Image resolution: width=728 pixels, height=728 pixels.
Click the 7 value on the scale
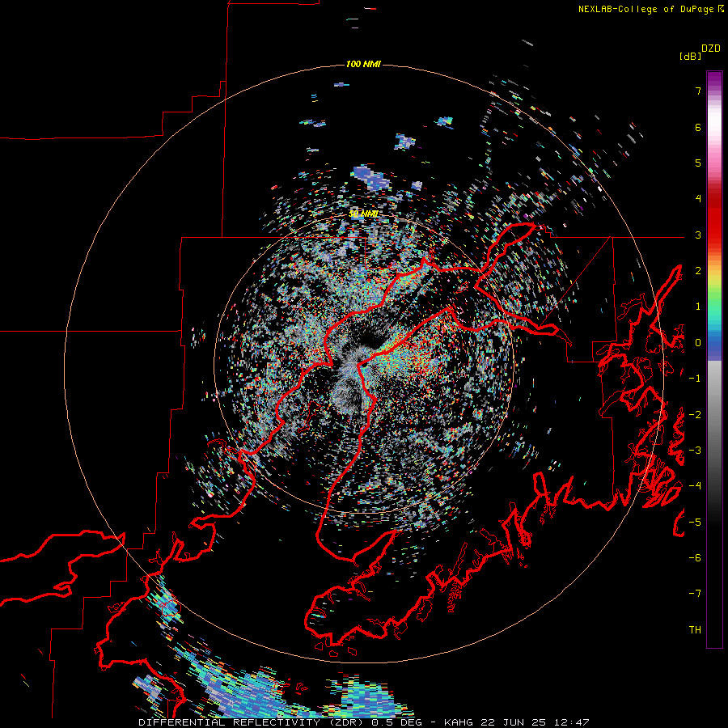point(698,91)
